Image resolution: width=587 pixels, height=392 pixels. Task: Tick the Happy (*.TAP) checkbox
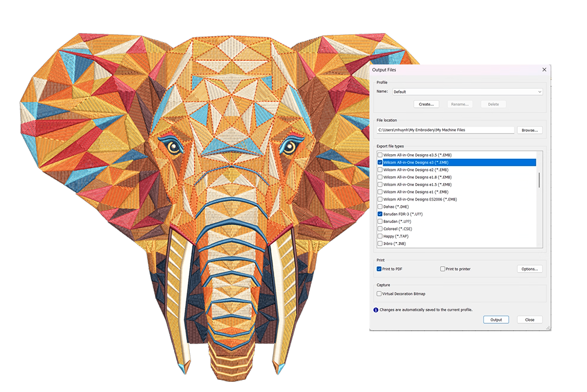click(x=380, y=236)
